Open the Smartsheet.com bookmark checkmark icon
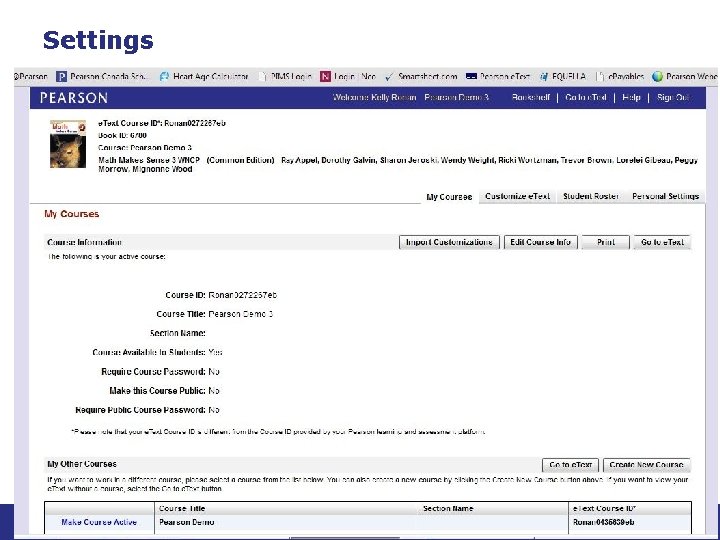 pos(389,77)
